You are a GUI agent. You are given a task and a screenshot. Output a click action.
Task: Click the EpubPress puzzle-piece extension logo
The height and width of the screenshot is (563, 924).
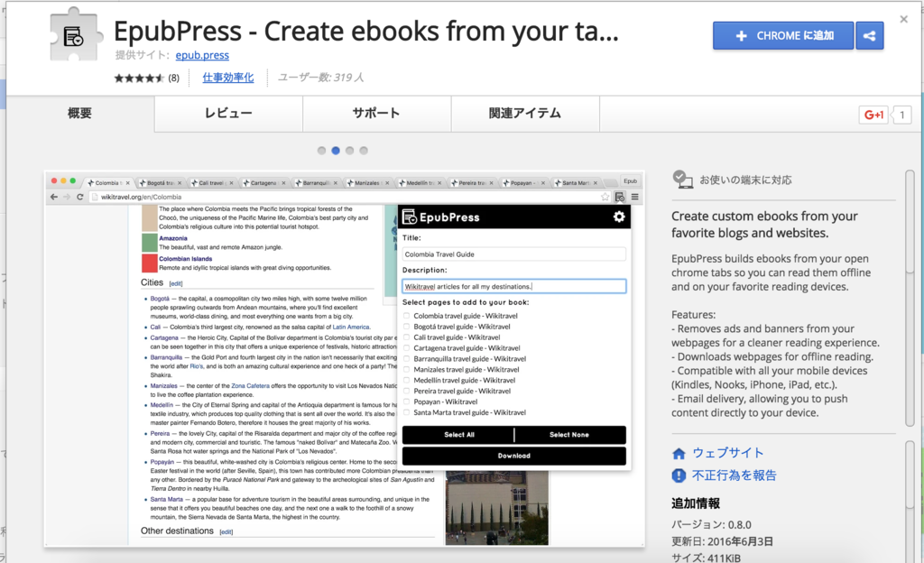(x=75, y=35)
